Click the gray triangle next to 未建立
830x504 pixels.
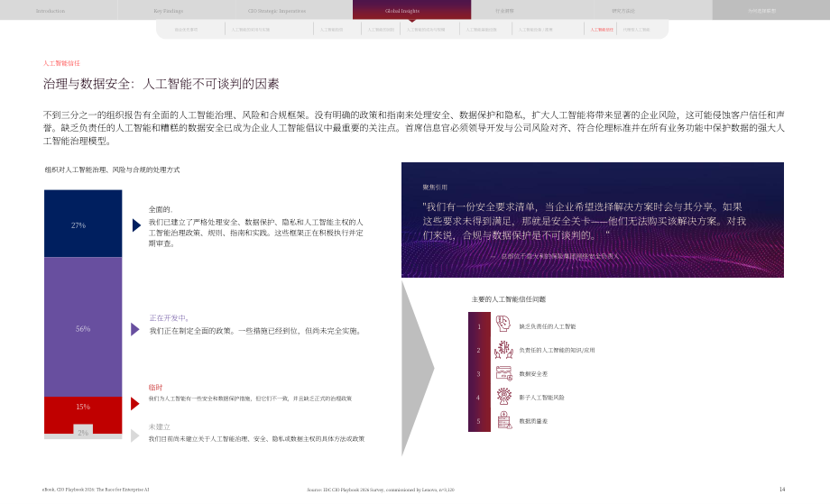coord(135,435)
